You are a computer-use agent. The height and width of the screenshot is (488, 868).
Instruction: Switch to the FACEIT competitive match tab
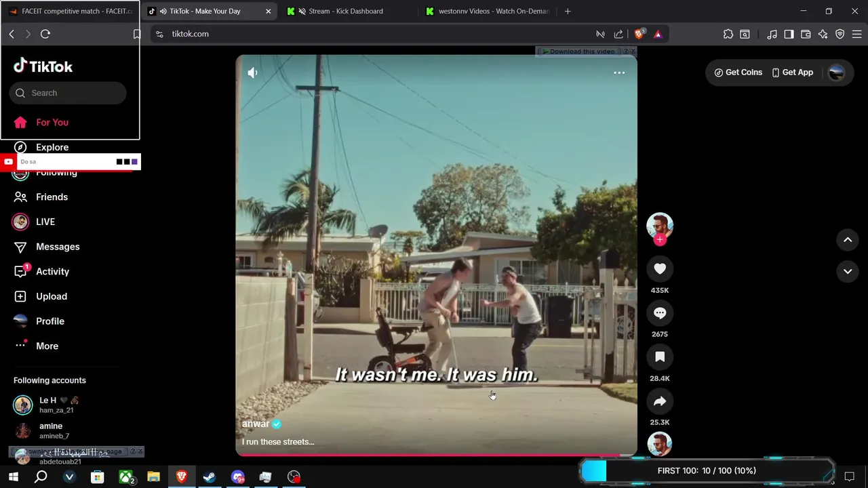(71, 11)
